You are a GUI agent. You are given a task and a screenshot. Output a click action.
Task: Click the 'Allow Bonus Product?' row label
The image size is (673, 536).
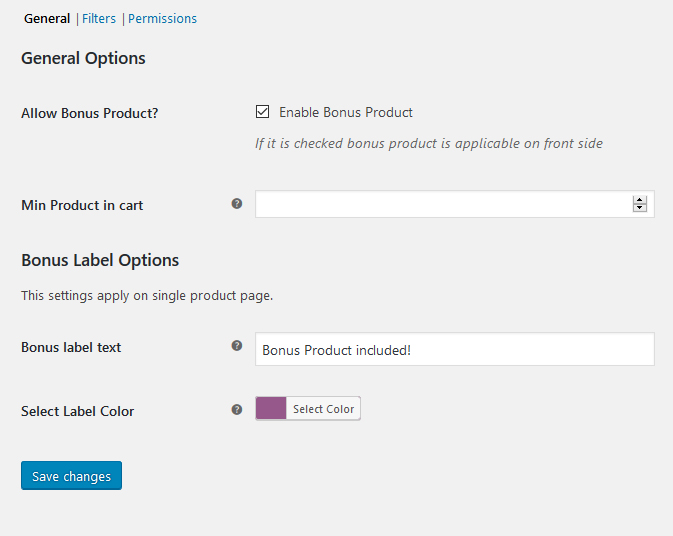click(89, 113)
